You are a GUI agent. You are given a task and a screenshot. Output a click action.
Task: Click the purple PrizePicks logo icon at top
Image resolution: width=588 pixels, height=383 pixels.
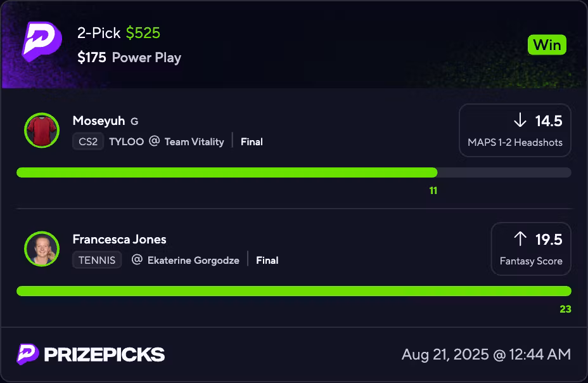42,42
